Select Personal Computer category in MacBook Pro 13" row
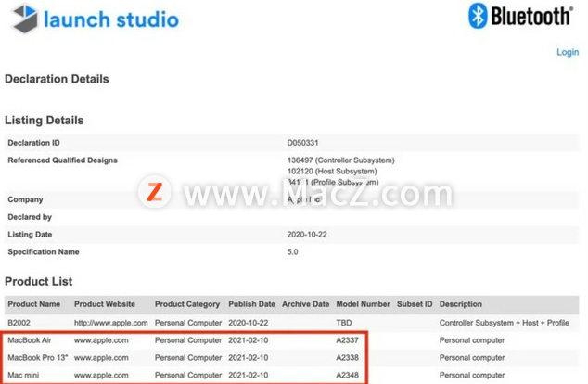Image resolution: width=588 pixels, height=384 pixels. click(188, 358)
